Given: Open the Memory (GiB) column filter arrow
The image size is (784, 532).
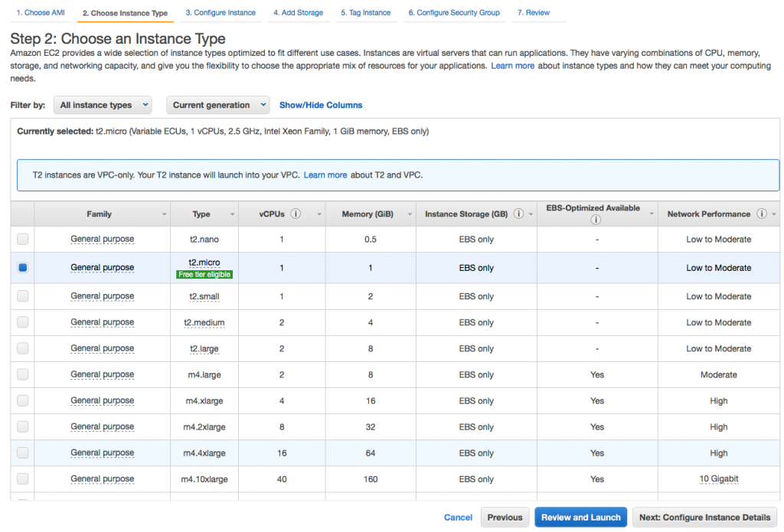Looking at the screenshot, I should pyautogui.click(x=410, y=214).
